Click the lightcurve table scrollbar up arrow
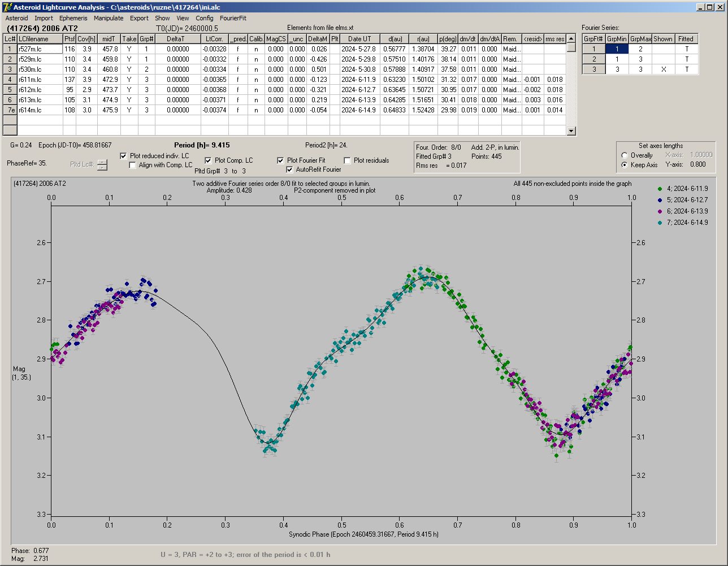Screen dimensions: 728x566 pos(571,38)
